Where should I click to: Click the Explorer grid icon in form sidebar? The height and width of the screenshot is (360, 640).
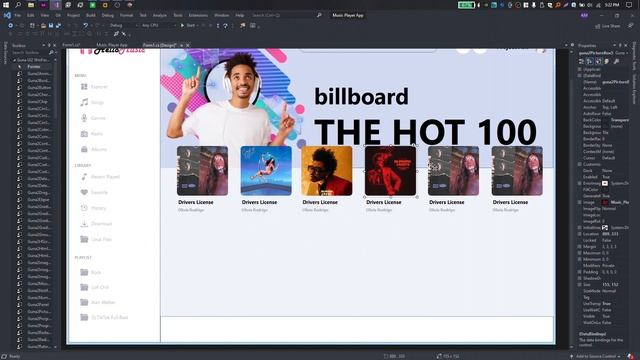point(84,87)
